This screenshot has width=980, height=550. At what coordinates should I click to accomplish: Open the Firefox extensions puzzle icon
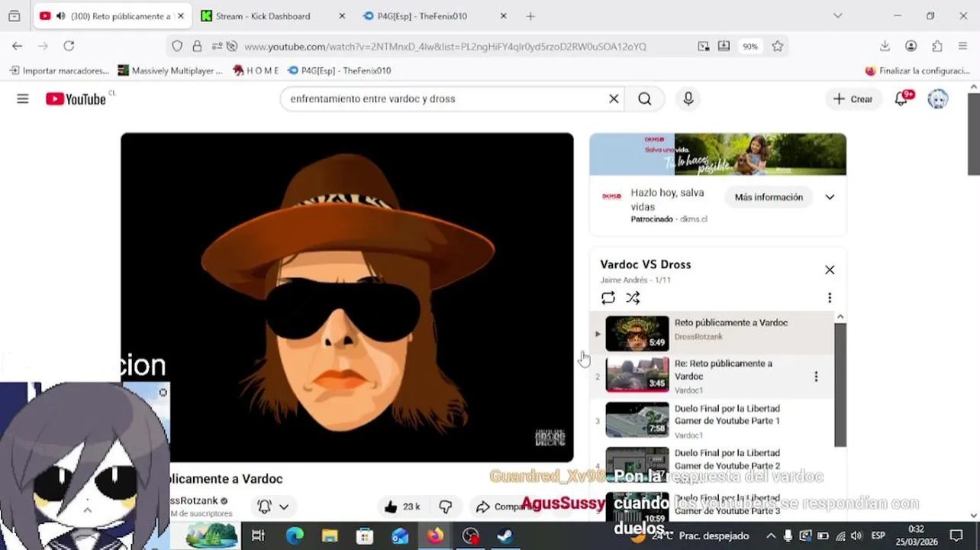click(936, 47)
